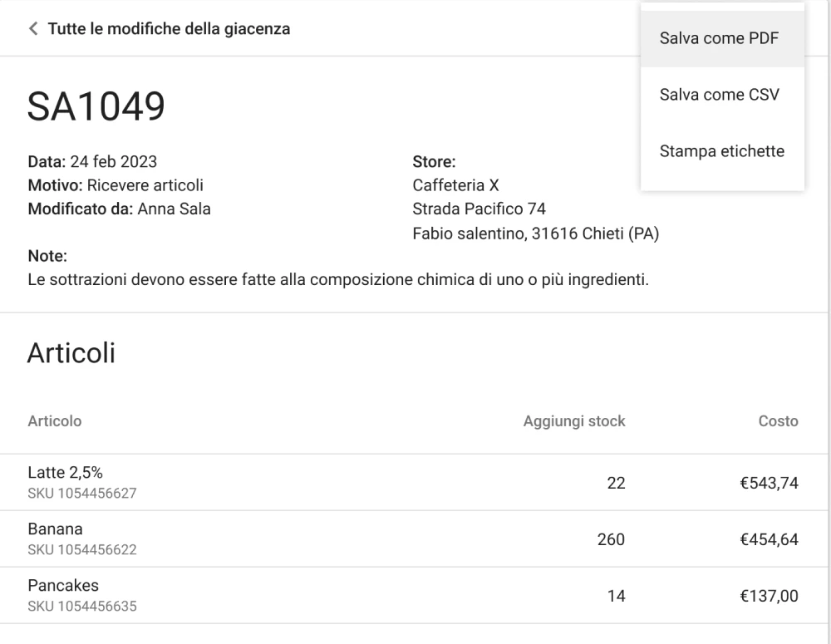
Task: Click the store name Caffeteria X
Action: pyautogui.click(x=455, y=184)
